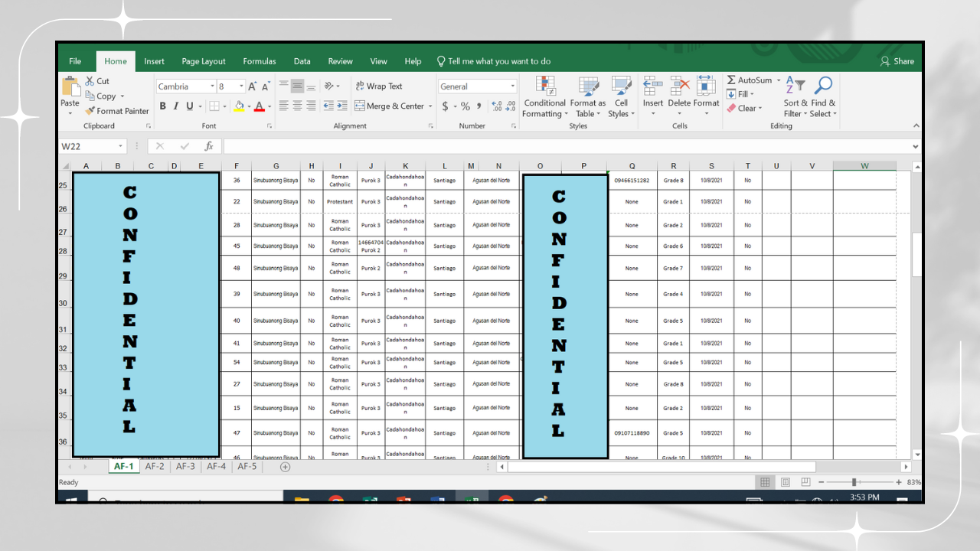Toggle Bottom Align
Viewport: 980px width, 551px height.
(x=311, y=86)
